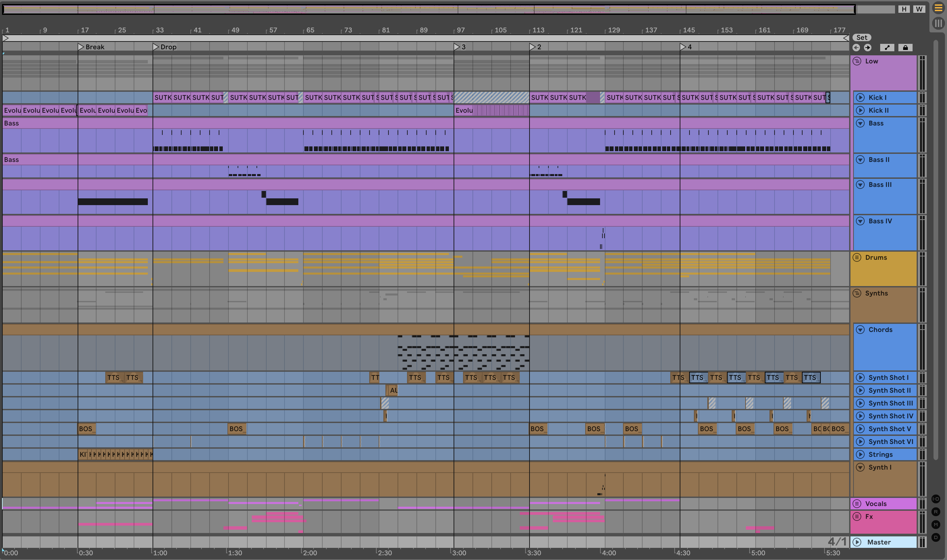The width and height of the screenshot is (947, 560).
Task: Collapse the Chords track
Action: (x=860, y=330)
